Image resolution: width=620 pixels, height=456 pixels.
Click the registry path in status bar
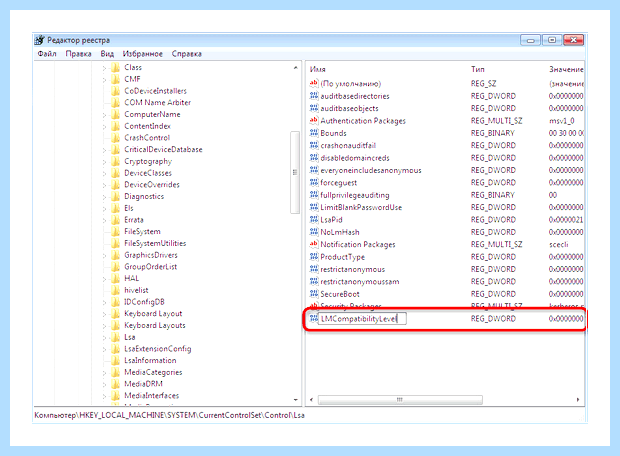169,415
